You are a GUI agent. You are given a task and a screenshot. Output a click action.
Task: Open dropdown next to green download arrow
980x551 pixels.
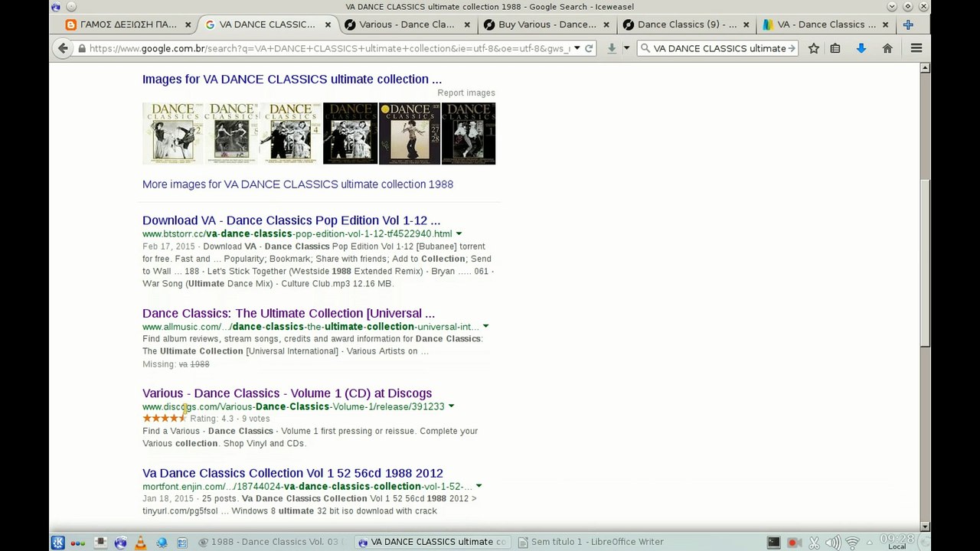click(626, 48)
